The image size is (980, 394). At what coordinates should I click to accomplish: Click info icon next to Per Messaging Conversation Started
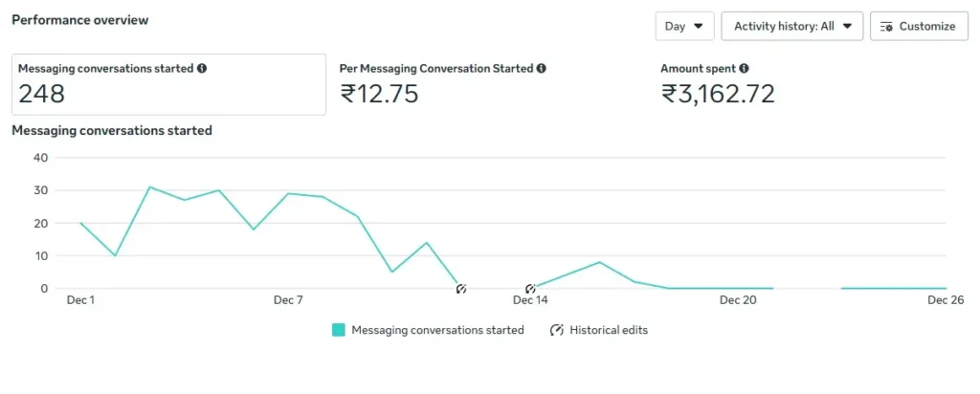point(542,69)
